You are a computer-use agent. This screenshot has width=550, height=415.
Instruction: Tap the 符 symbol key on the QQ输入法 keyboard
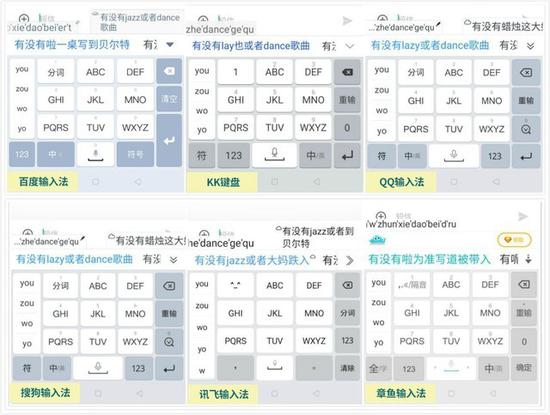(381, 156)
